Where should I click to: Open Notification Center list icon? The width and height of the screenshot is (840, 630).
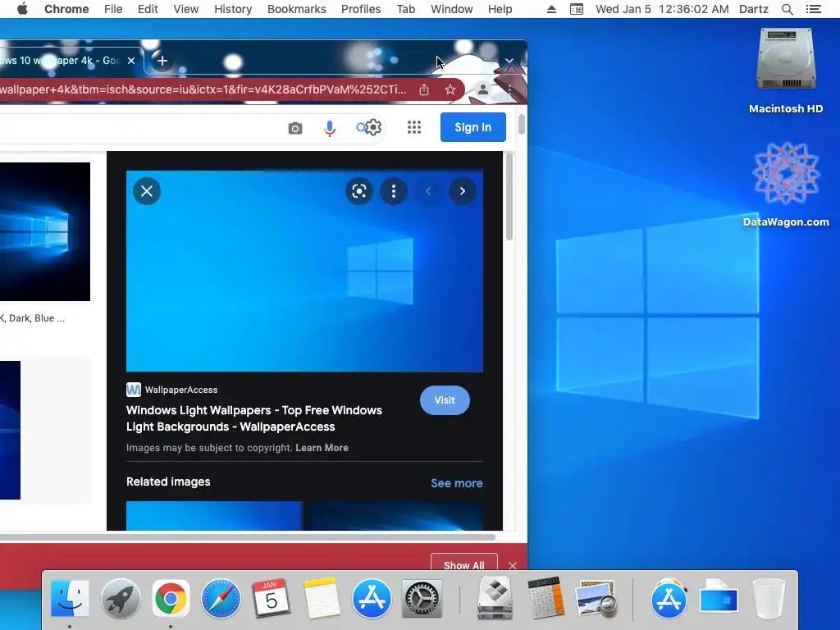[813, 9]
